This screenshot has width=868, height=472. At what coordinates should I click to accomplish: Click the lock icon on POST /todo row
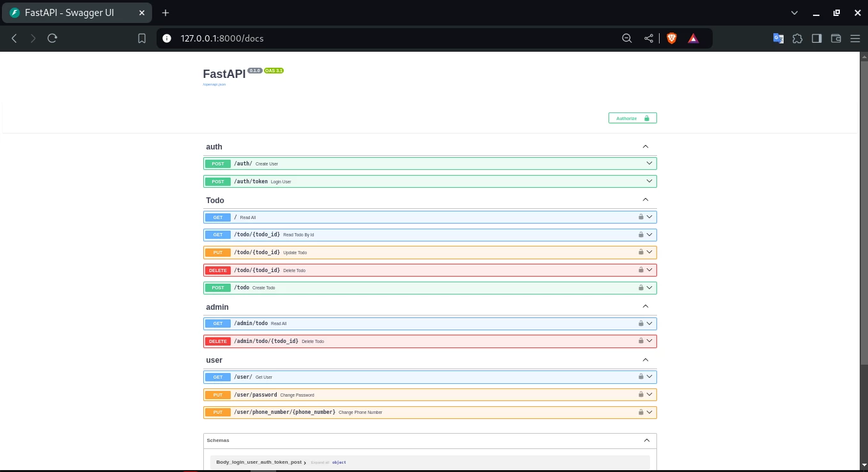coord(640,287)
